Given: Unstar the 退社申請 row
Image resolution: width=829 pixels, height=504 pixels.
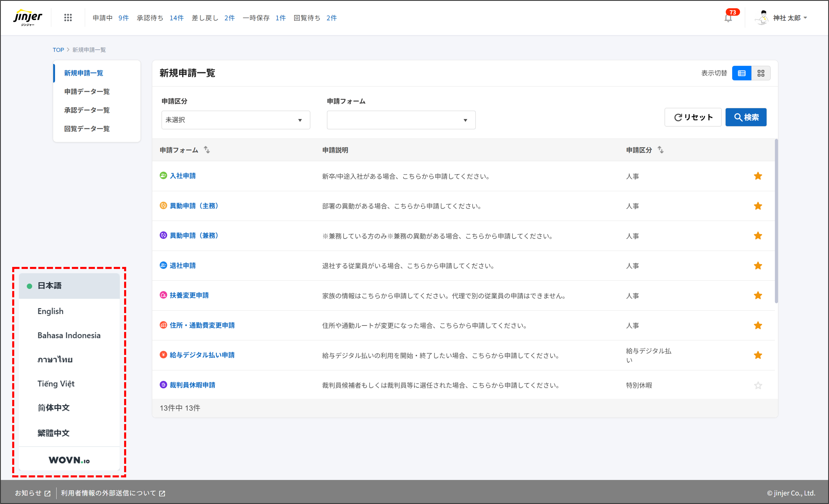Looking at the screenshot, I should (x=758, y=266).
